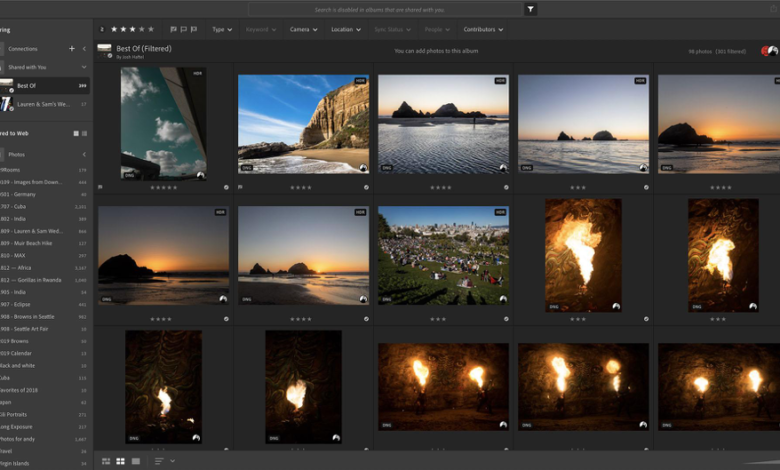Toggle the picked flag filter
This screenshot has height=470, width=780.
pos(174,30)
